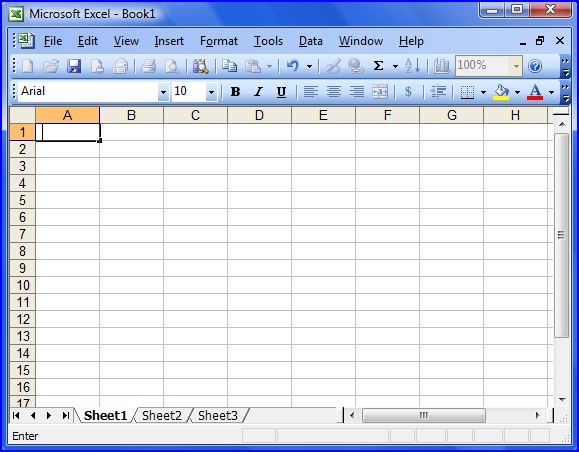Click the Copy icon in Standard toolbar
579x452 pixels.
(229, 66)
